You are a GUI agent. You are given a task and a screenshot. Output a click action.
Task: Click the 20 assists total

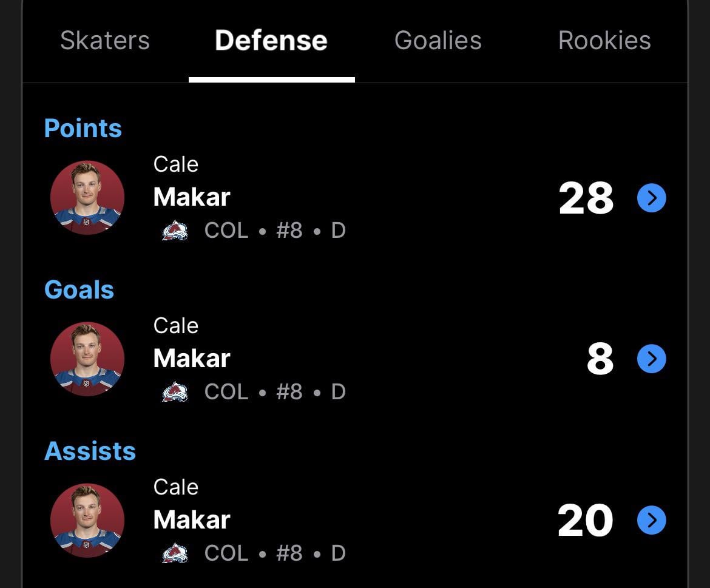pos(585,521)
